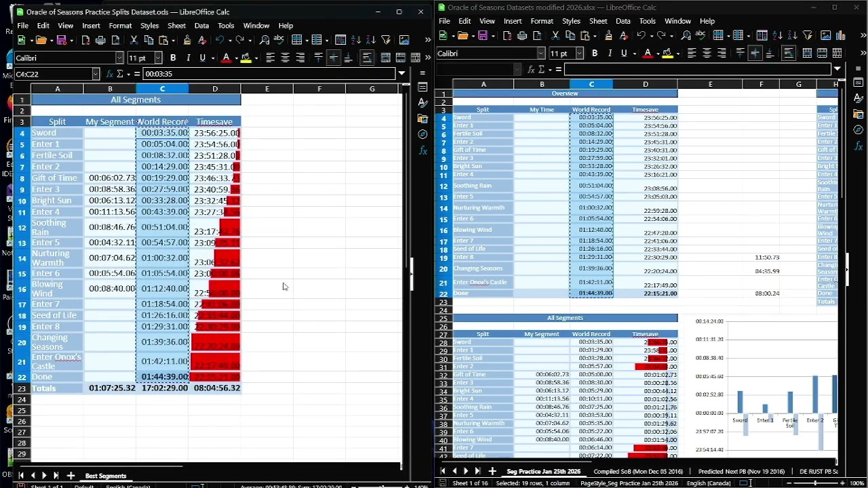The image size is (868, 488).
Task: Add new sheet in left window
Action: (x=71, y=476)
